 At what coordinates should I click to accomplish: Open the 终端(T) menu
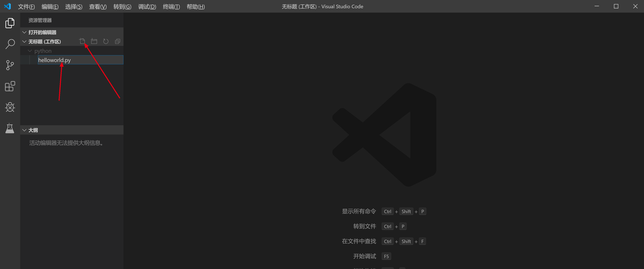click(x=171, y=7)
